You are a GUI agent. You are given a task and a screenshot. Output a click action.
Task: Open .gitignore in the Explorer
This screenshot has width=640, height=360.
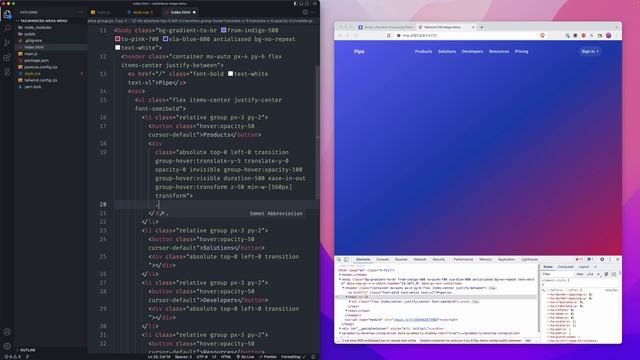click(x=33, y=41)
